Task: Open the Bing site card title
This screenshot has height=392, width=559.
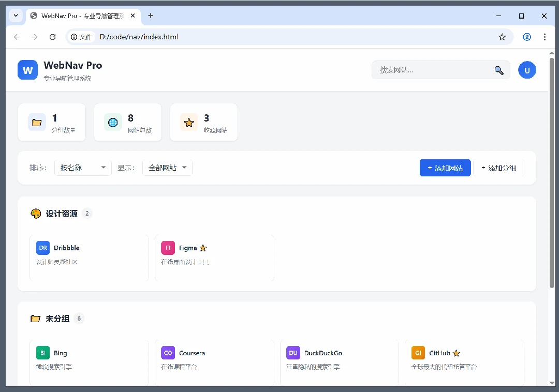Action: pos(60,353)
